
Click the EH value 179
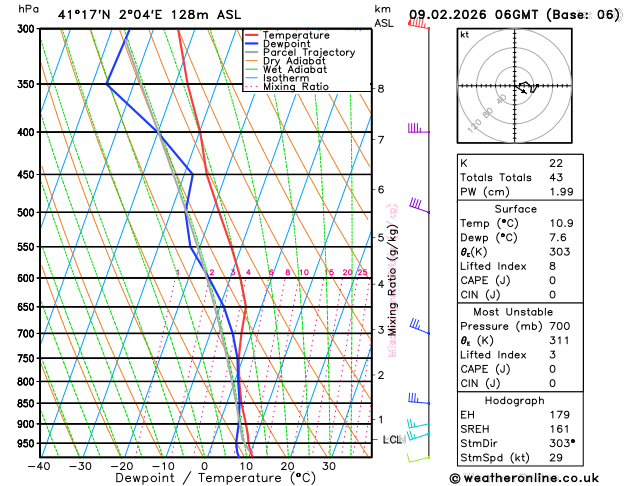point(560,415)
